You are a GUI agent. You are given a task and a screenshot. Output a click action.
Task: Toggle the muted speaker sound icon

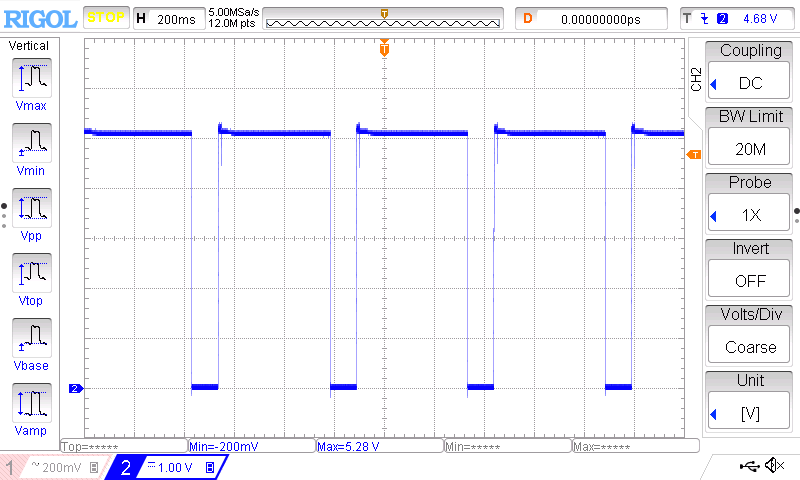pos(774,465)
